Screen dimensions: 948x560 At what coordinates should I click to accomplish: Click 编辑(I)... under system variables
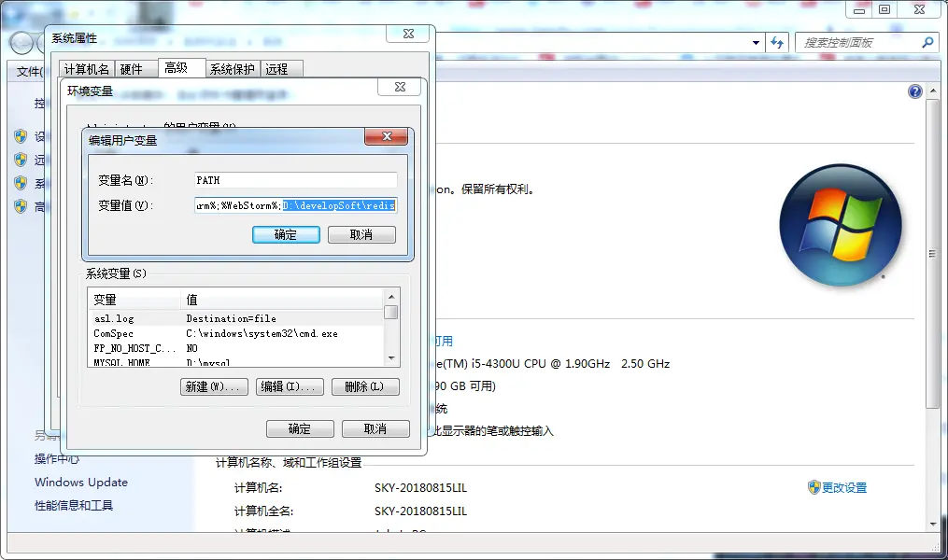(290, 386)
